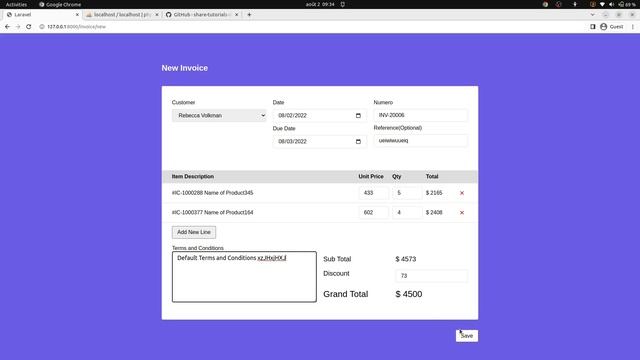Click the "$ 2165" line total

pos(434,193)
